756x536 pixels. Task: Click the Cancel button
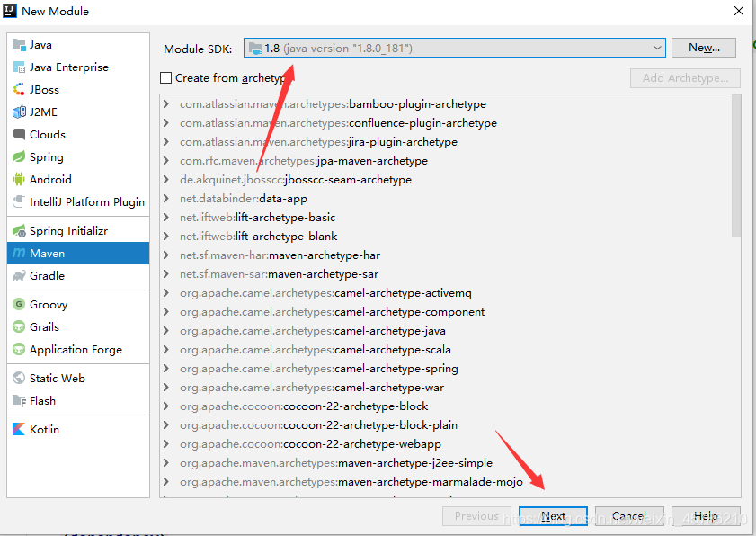click(x=629, y=515)
